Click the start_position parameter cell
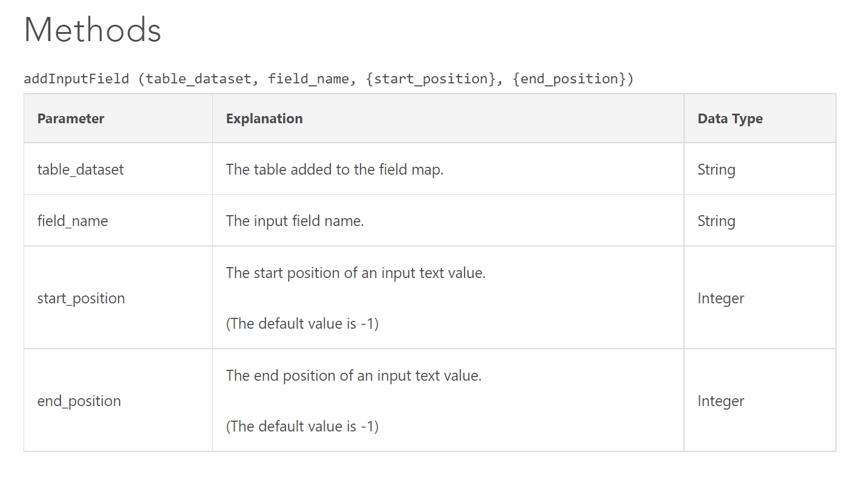Viewport: 868px width, 481px height. pos(81,298)
